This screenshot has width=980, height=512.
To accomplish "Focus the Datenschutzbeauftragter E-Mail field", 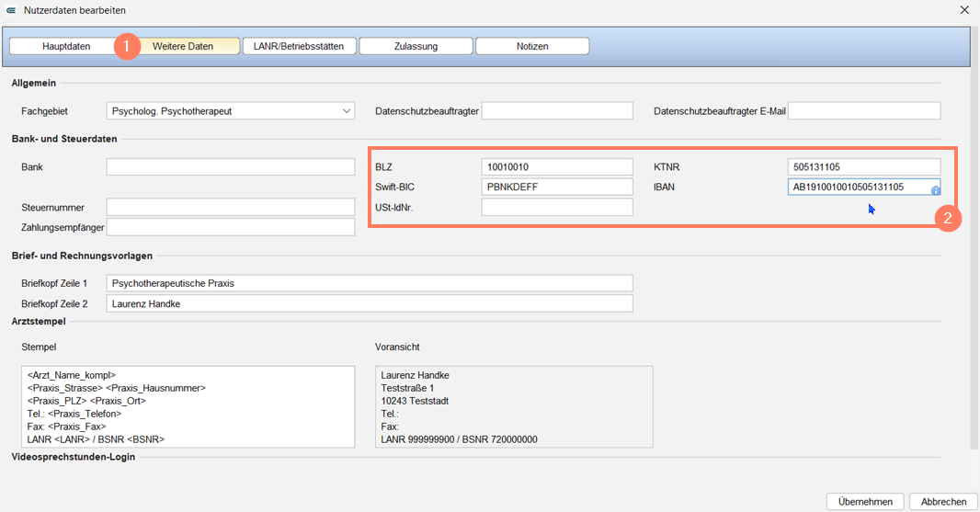I will pyautogui.click(x=864, y=111).
